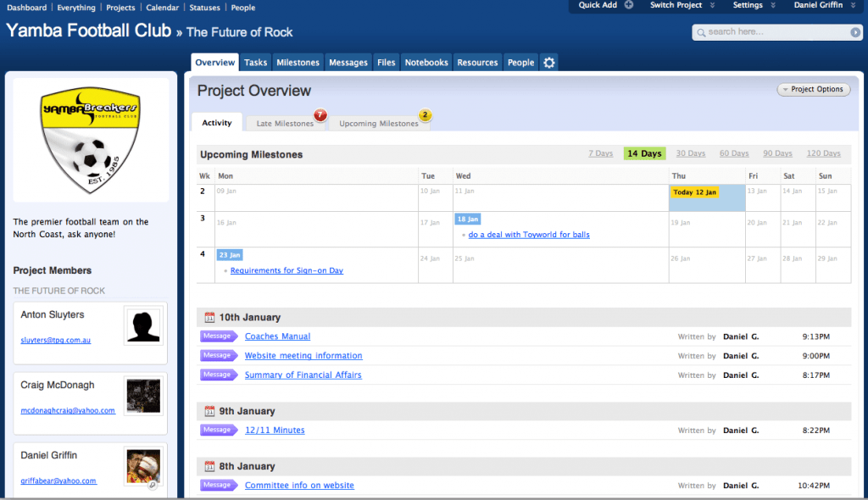The width and height of the screenshot is (868, 500).
Task: Click the Message tag for Coaches Manual
Action: click(219, 336)
